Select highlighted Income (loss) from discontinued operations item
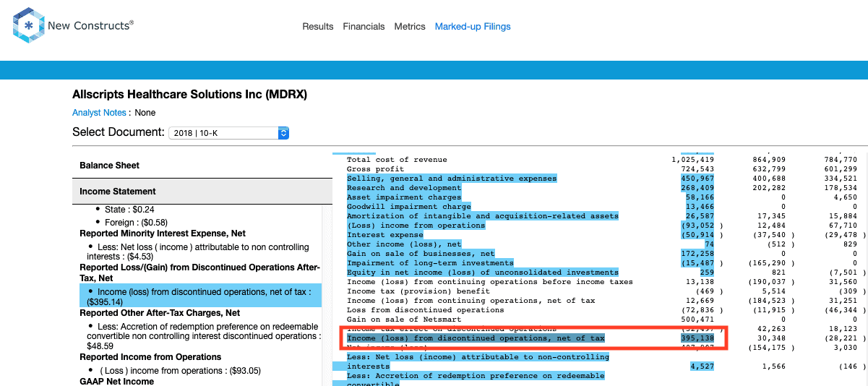Viewport: 868px width, 386px height. [x=200, y=296]
